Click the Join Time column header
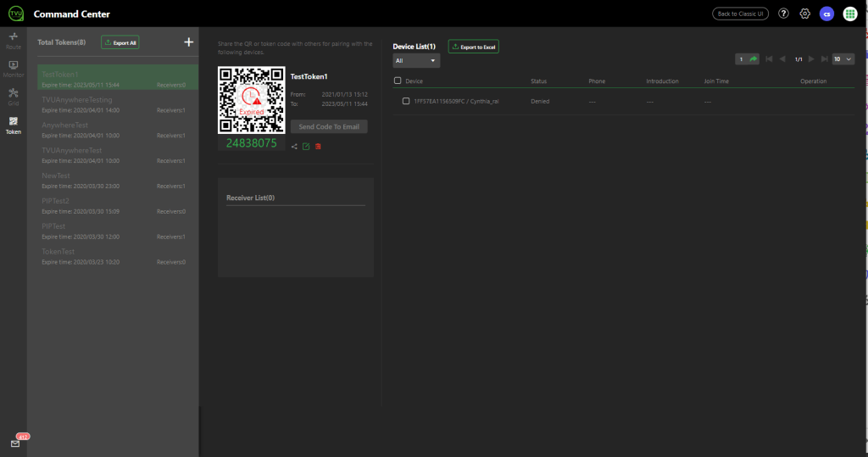This screenshot has height=457, width=868. pos(716,81)
